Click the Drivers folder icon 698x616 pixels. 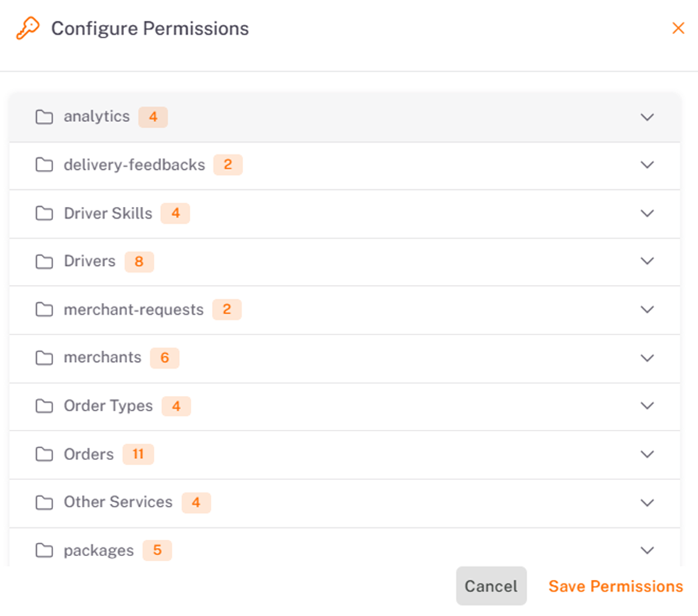[x=44, y=261]
